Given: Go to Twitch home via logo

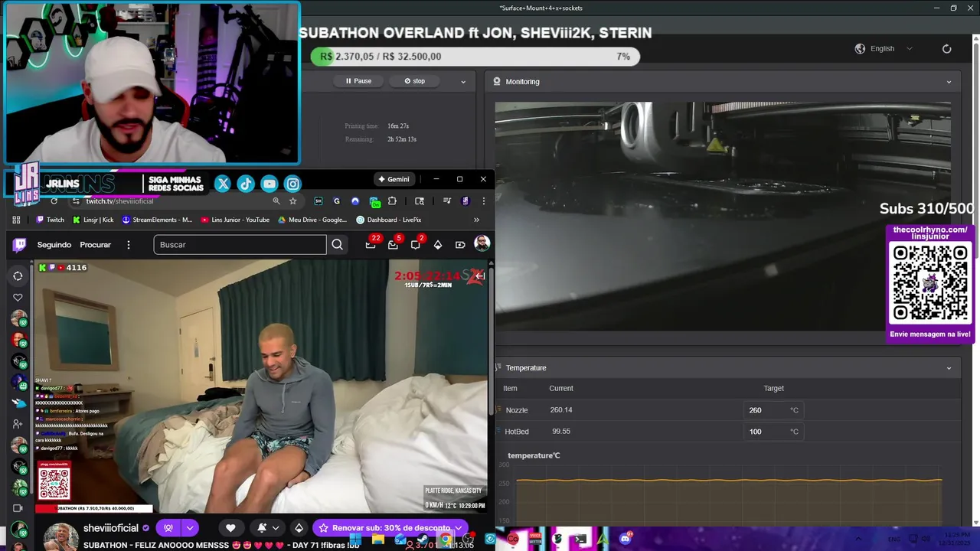Looking at the screenshot, I should coord(20,244).
